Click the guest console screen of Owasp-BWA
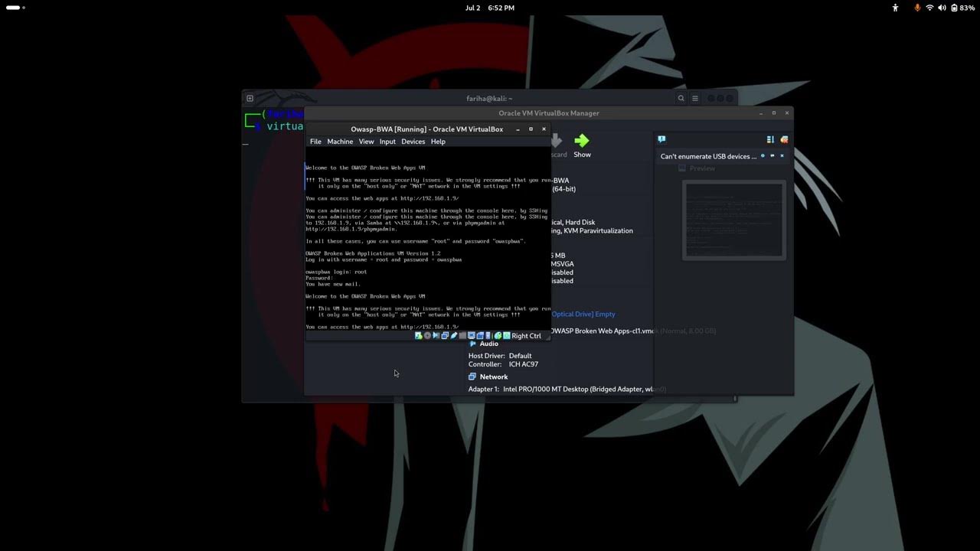 pyautogui.click(x=427, y=240)
